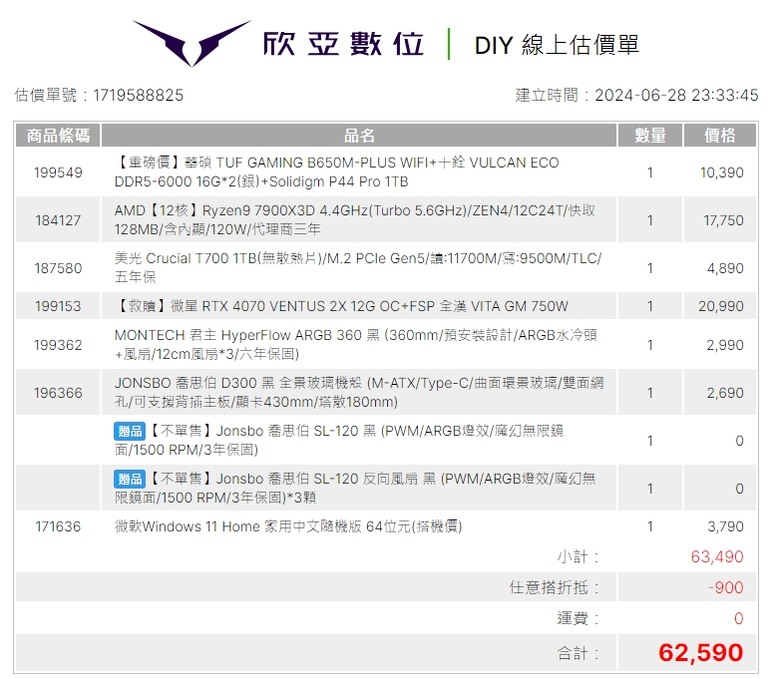Click product code 196366

(x=58, y=393)
